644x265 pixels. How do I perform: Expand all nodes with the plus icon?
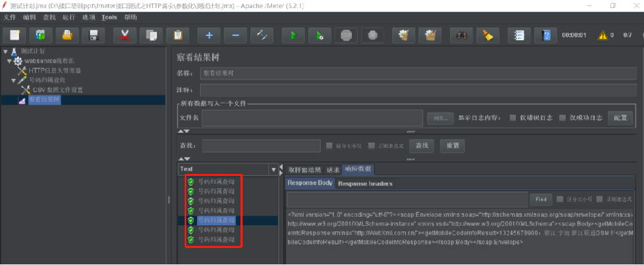209,35
